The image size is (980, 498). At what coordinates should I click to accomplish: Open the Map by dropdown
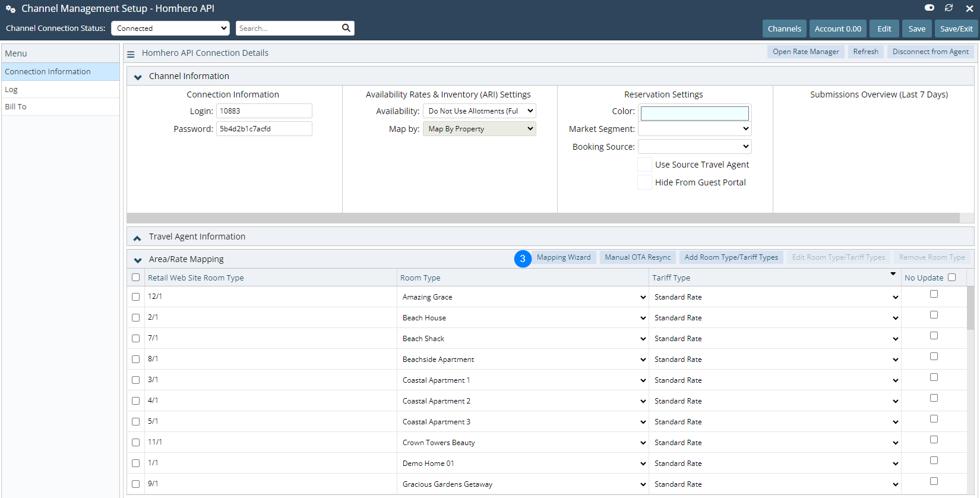[479, 129]
